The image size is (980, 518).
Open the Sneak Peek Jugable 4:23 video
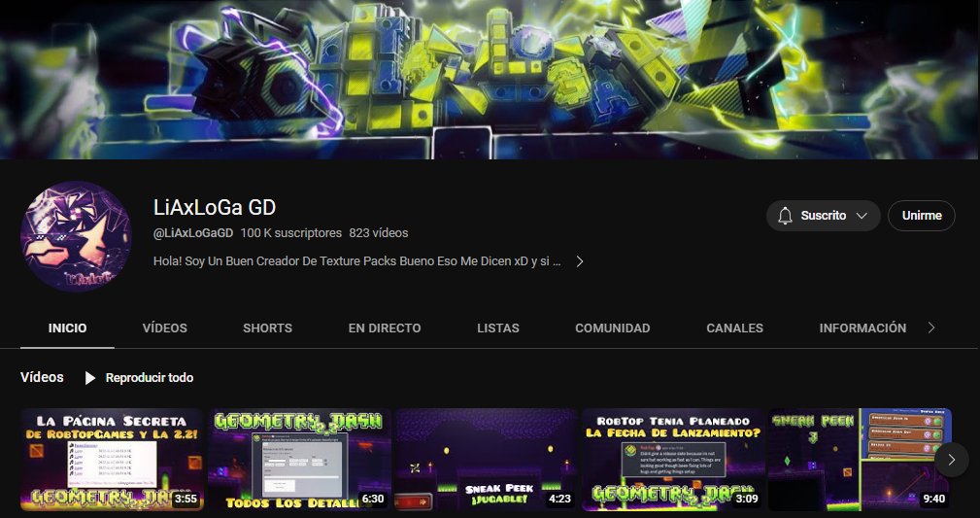[x=486, y=460]
